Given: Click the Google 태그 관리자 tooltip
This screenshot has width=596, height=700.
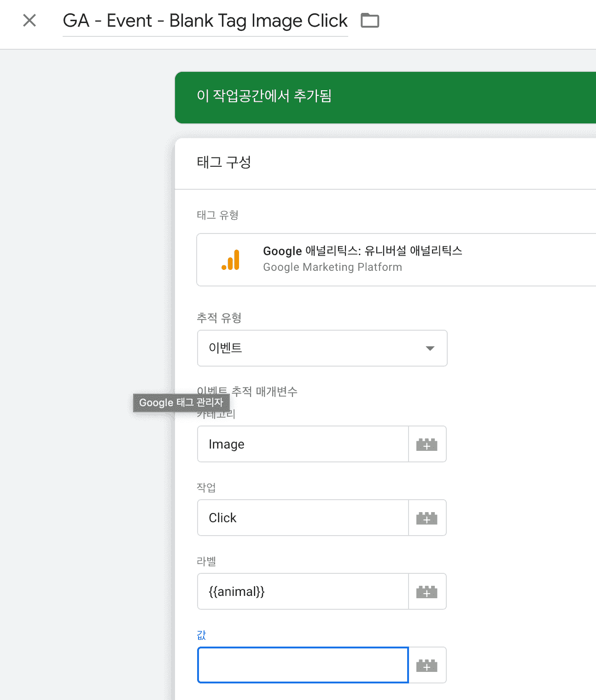Looking at the screenshot, I should click(181, 403).
